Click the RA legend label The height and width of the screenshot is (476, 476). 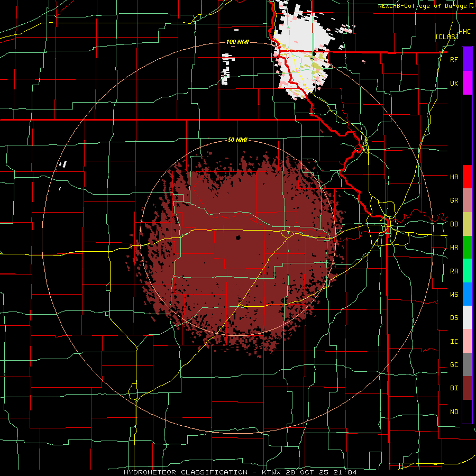pyautogui.click(x=454, y=271)
